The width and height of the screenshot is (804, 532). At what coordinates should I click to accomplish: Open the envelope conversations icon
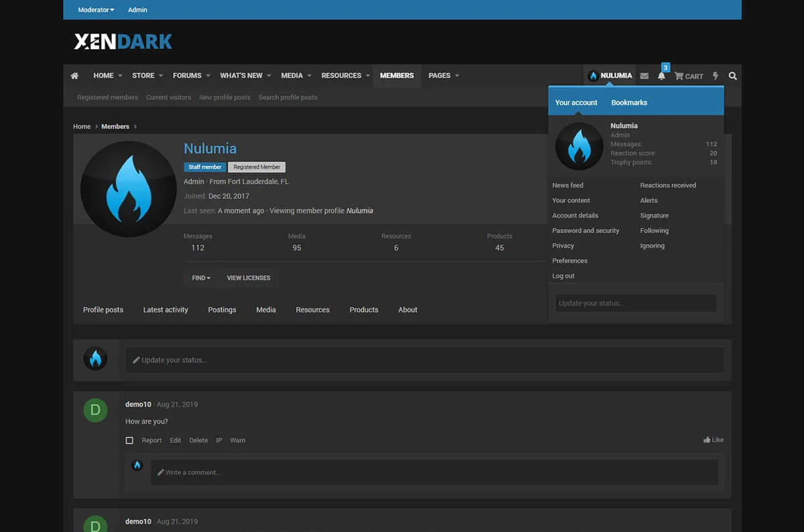click(644, 76)
